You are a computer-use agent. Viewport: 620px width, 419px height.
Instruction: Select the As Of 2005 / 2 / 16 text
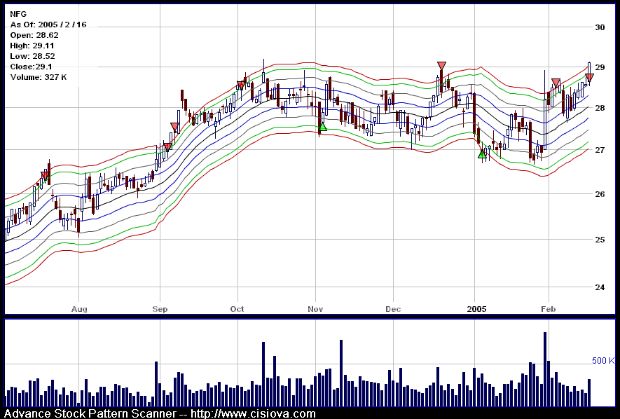pyautogui.click(x=48, y=25)
